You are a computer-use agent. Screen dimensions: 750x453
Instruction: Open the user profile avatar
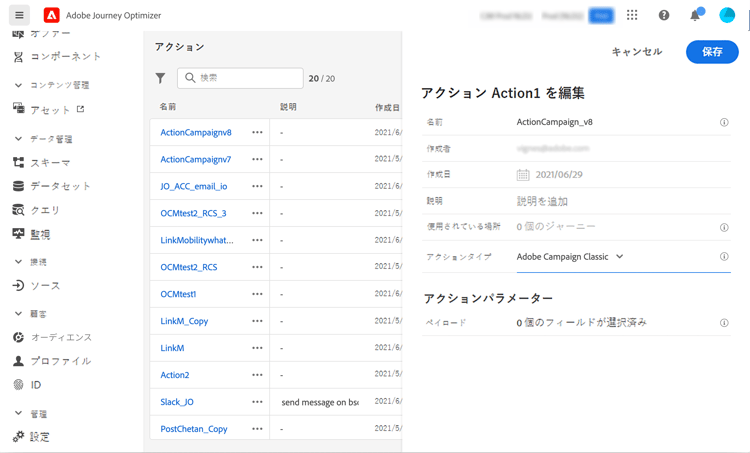click(x=727, y=15)
